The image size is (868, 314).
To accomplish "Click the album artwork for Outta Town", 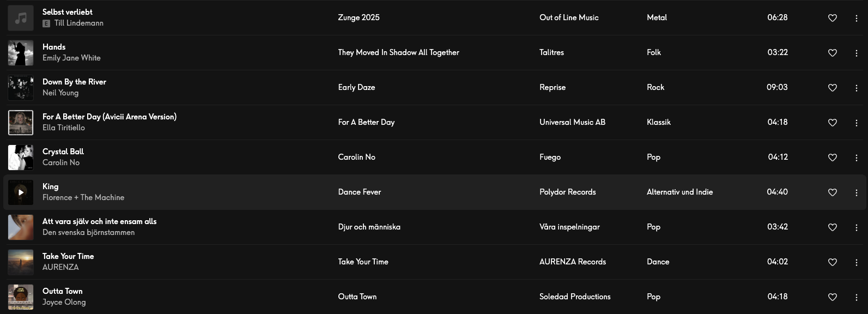I will coord(20,297).
